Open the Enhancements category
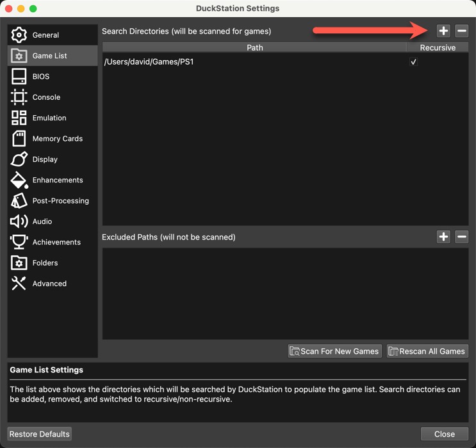This screenshot has width=476, height=448. pos(53,180)
